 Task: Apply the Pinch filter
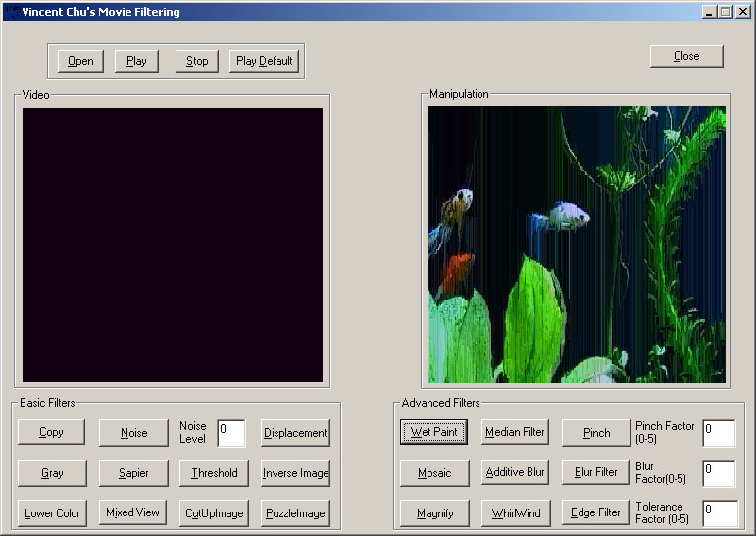596,433
